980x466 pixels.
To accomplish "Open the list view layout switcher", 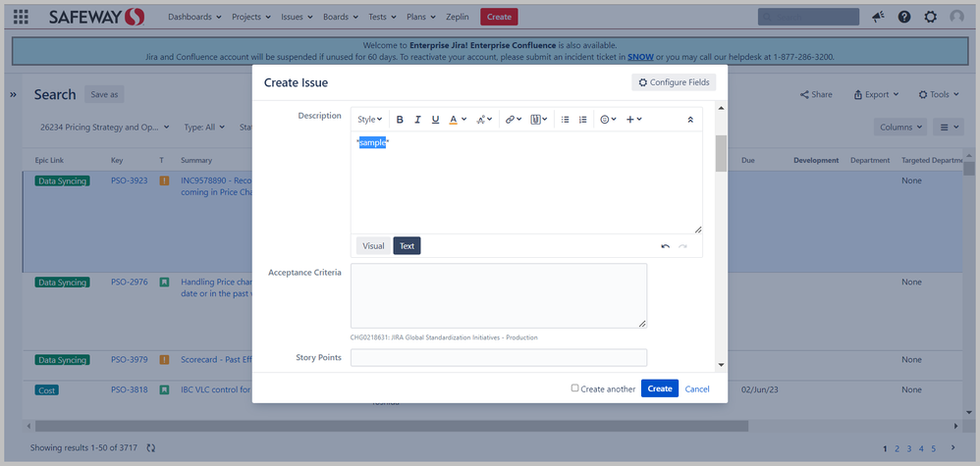I will [950, 127].
